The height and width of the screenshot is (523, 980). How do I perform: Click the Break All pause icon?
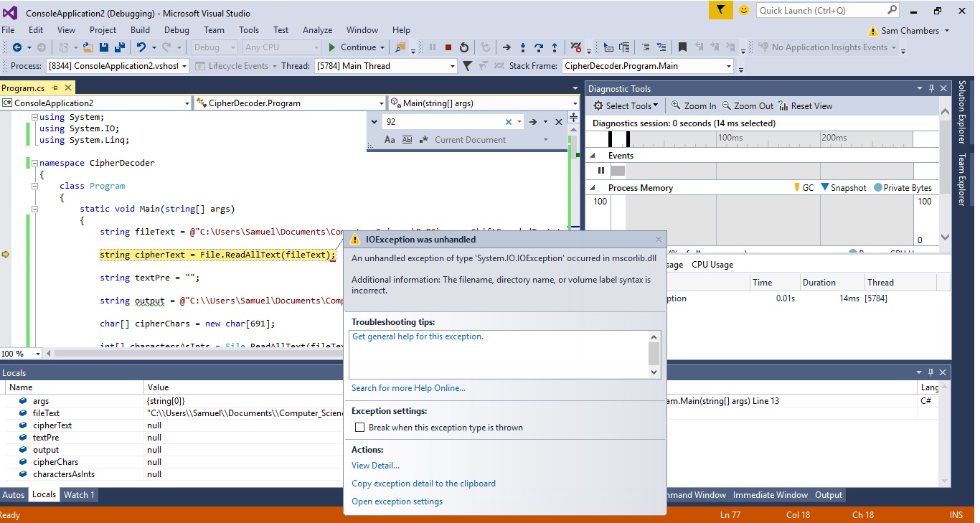[433, 47]
